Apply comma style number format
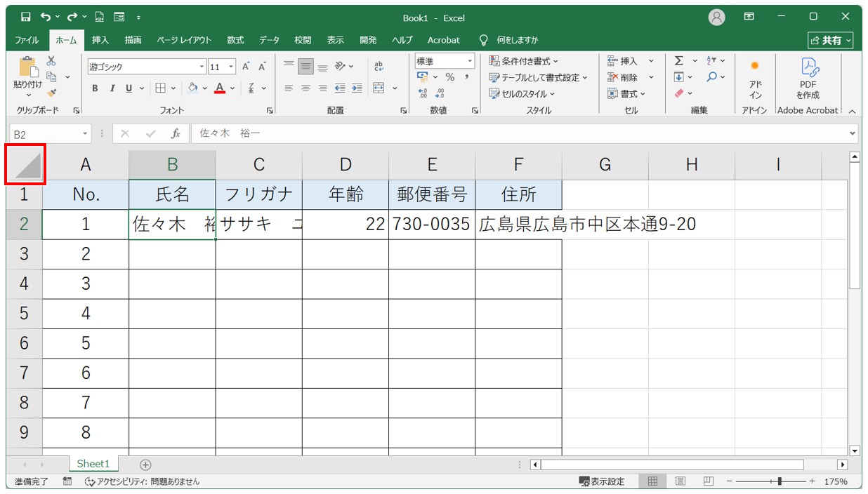Image resolution: width=868 pixels, height=494 pixels. (x=466, y=77)
